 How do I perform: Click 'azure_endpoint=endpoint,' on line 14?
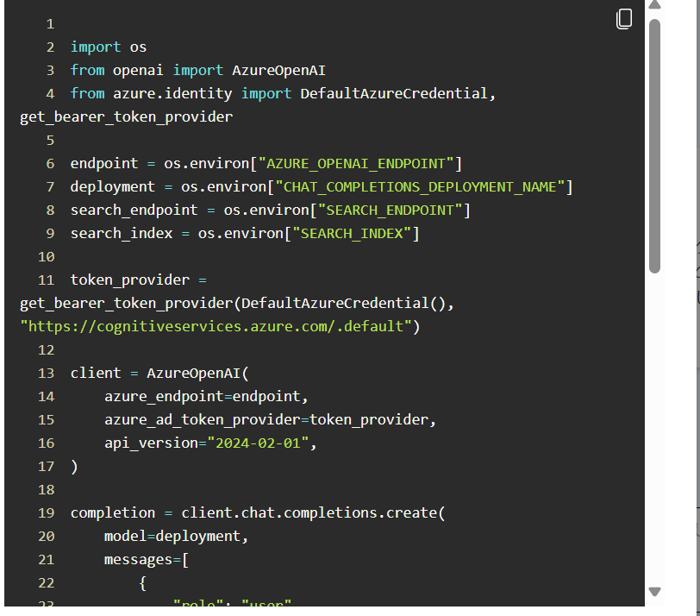(206, 396)
